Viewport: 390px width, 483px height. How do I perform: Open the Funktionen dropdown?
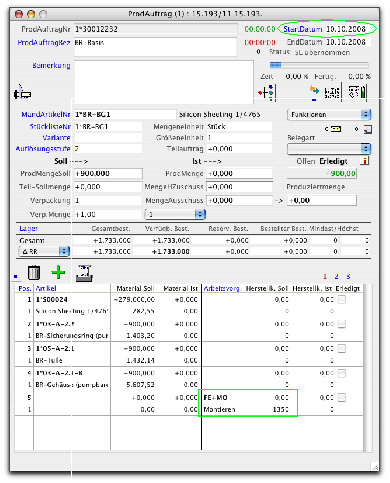tap(329, 115)
